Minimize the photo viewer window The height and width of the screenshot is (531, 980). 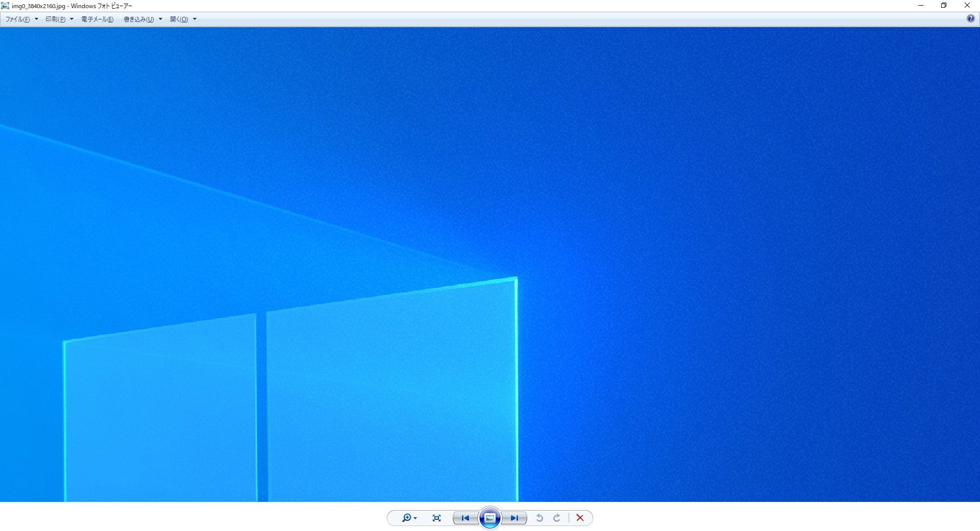coord(921,6)
